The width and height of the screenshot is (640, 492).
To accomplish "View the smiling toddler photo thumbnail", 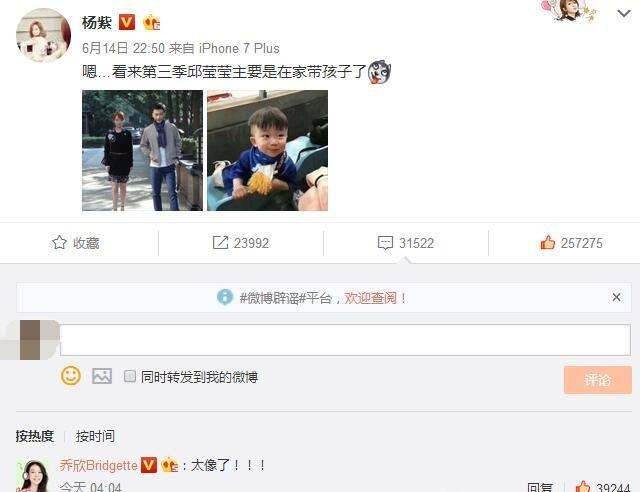I will pos(267,150).
